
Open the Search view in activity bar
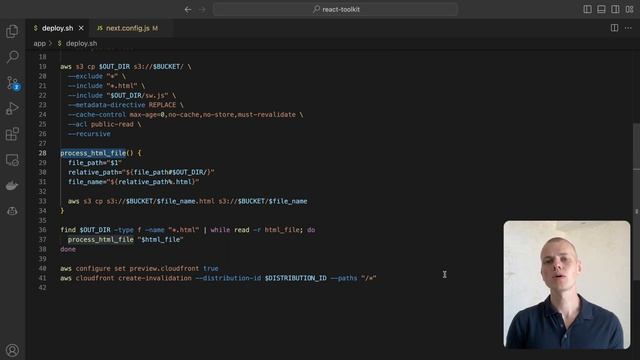point(13,56)
